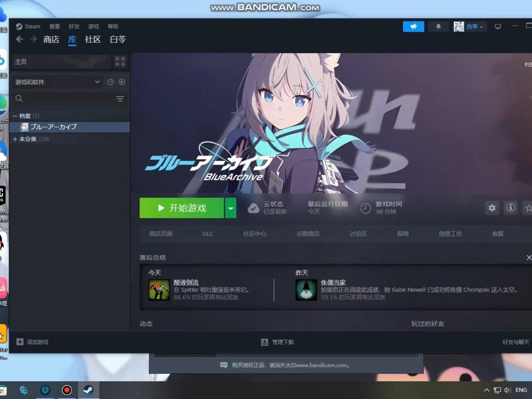This screenshot has width=532, height=399.
Task: Show game info icon
Action: 511,208
